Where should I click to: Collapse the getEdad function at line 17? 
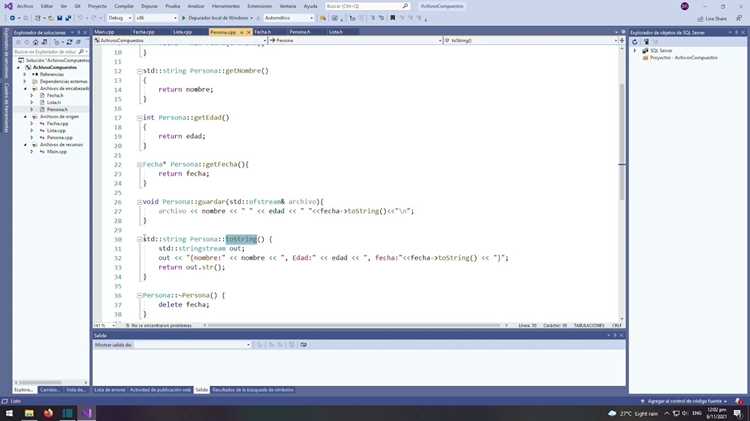140,118
